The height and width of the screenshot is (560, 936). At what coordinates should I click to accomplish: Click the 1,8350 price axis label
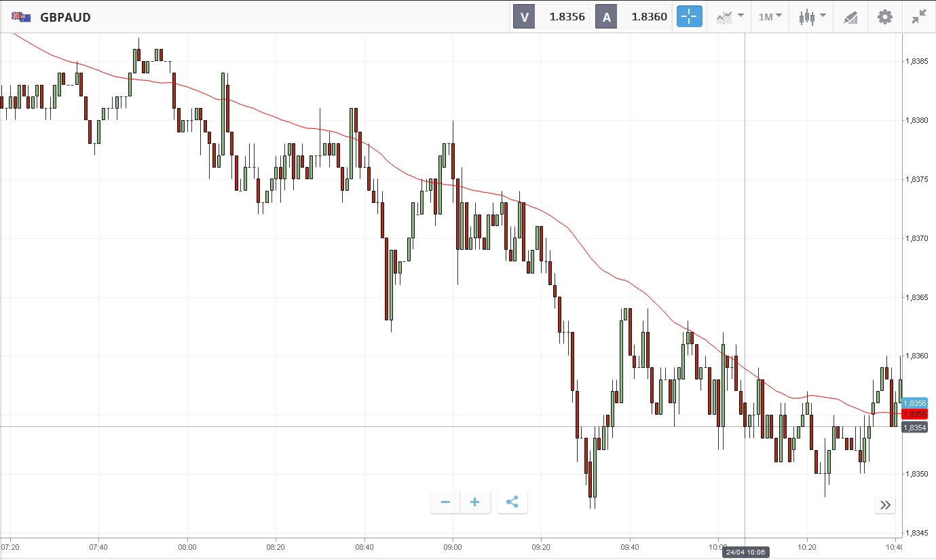click(x=917, y=474)
